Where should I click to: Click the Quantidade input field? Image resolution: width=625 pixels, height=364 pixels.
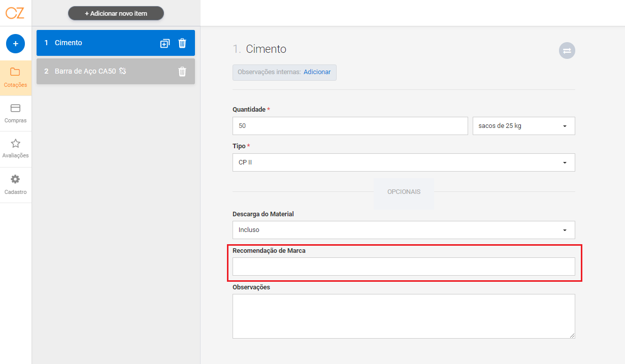coord(350,126)
